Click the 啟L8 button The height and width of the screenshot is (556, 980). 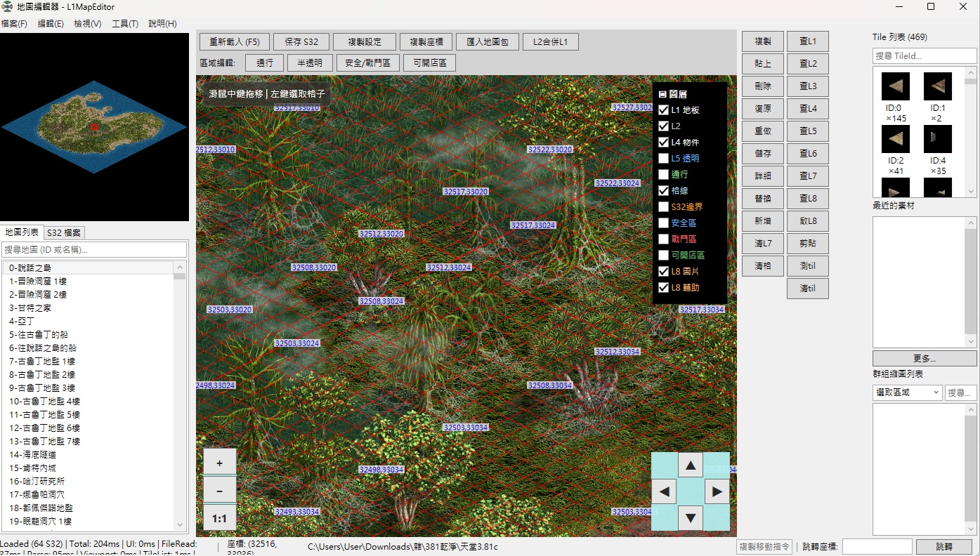(808, 221)
